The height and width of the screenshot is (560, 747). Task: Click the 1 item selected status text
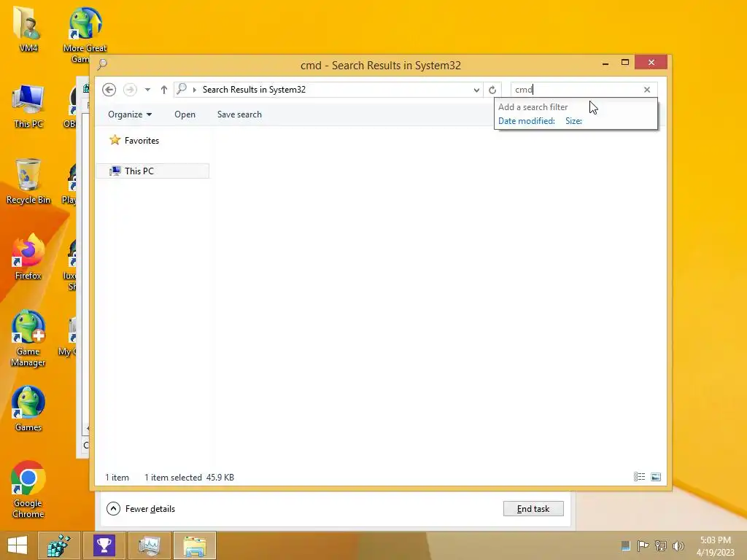(x=173, y=477)
